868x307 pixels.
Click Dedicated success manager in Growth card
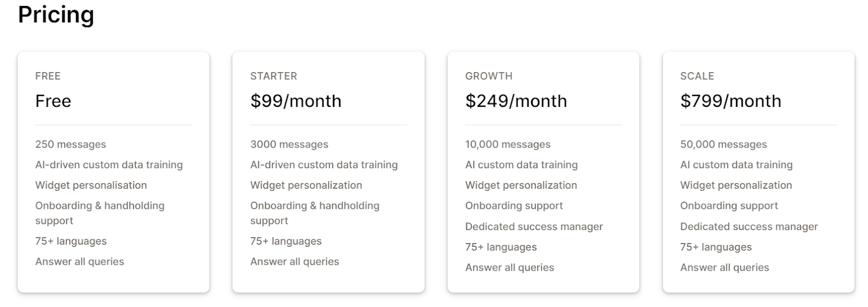pyautogui.click(x=534, y=227)
